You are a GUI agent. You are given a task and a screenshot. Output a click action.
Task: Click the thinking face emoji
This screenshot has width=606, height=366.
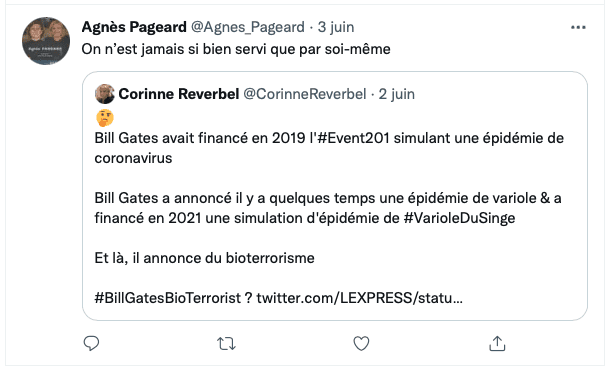[105, 118]
